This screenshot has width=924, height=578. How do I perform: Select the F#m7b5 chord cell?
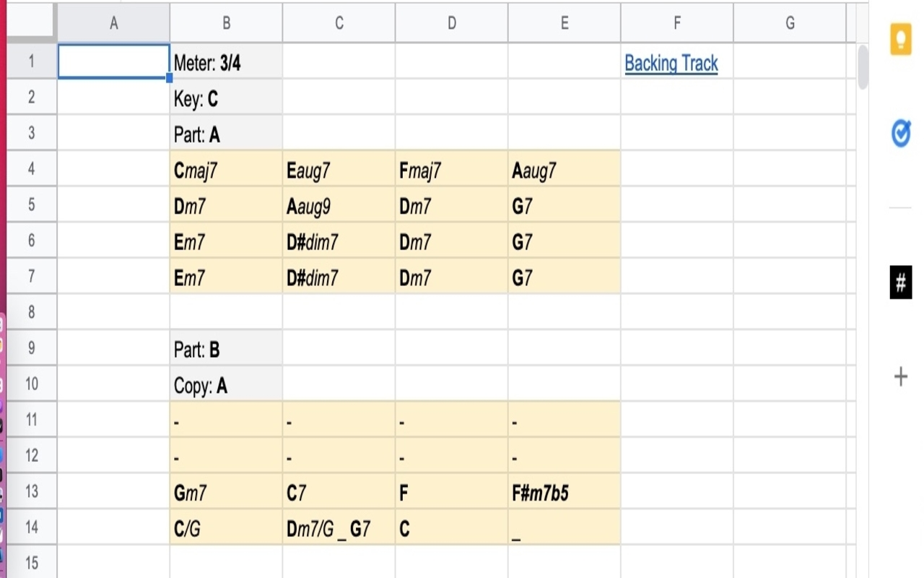564,492
